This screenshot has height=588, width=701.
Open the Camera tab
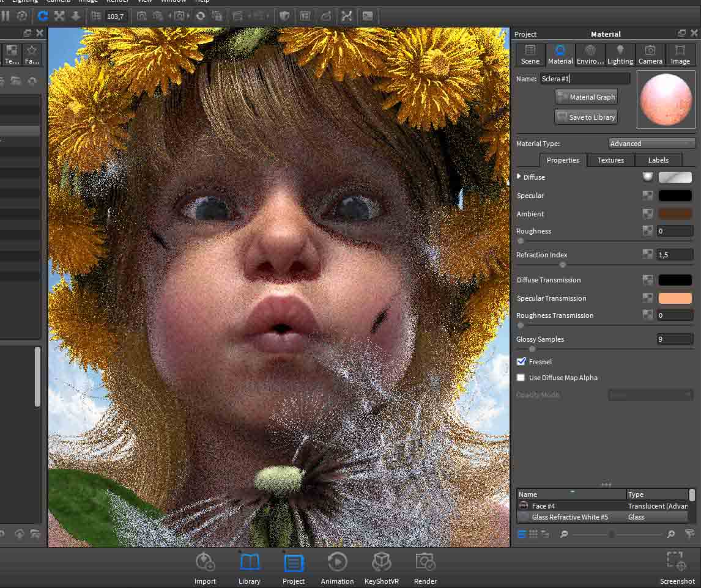tap(650, 54)
